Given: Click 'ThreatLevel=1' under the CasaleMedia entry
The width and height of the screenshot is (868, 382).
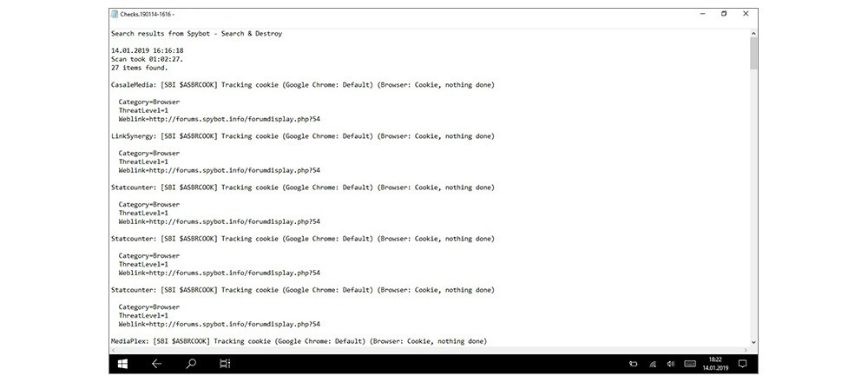Looking at the screenshot, I should 143,111.
